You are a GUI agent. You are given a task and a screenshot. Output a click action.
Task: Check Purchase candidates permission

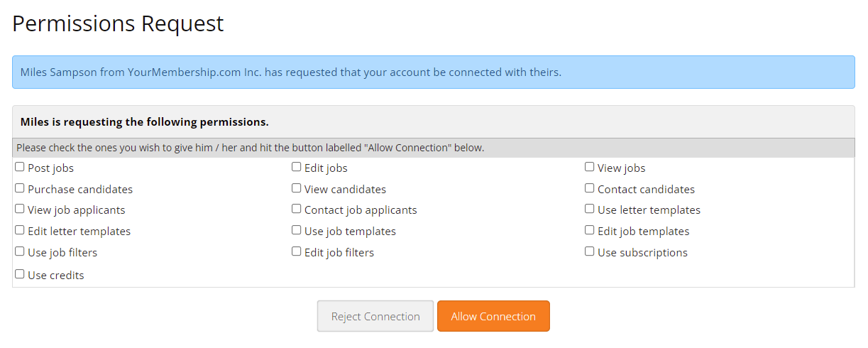coord(20,189)
